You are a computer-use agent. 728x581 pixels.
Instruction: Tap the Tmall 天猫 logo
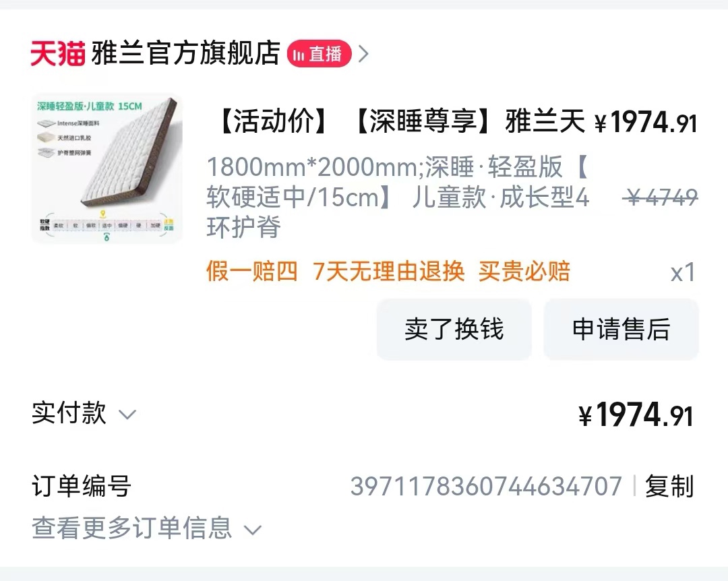click(58, 53)
